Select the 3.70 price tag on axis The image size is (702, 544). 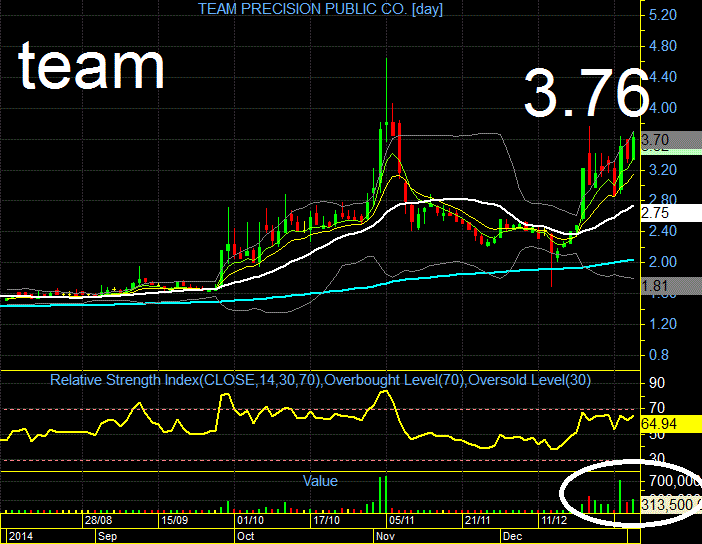(671, 140)
